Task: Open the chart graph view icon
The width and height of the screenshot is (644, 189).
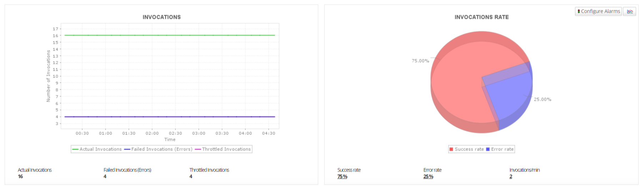Action: click(630, 11)
